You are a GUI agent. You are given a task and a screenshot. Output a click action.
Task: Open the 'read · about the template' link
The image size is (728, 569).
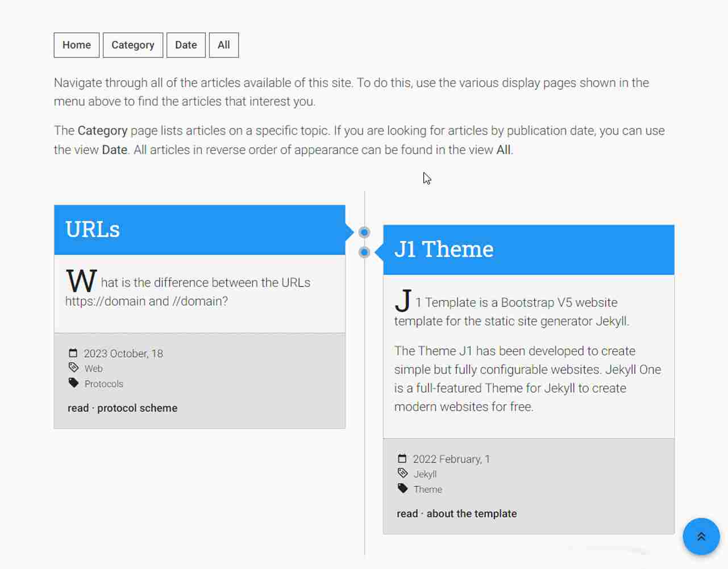[456, 514]
